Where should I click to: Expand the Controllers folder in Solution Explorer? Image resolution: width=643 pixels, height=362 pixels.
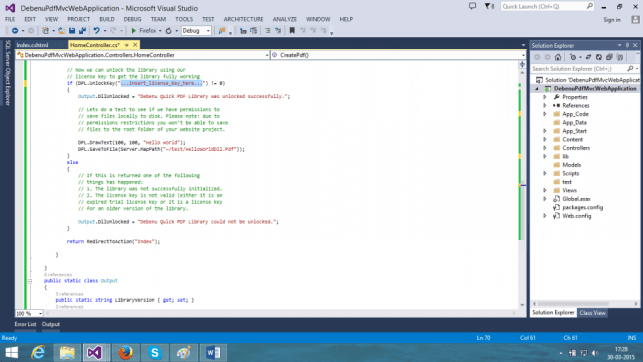545,148
